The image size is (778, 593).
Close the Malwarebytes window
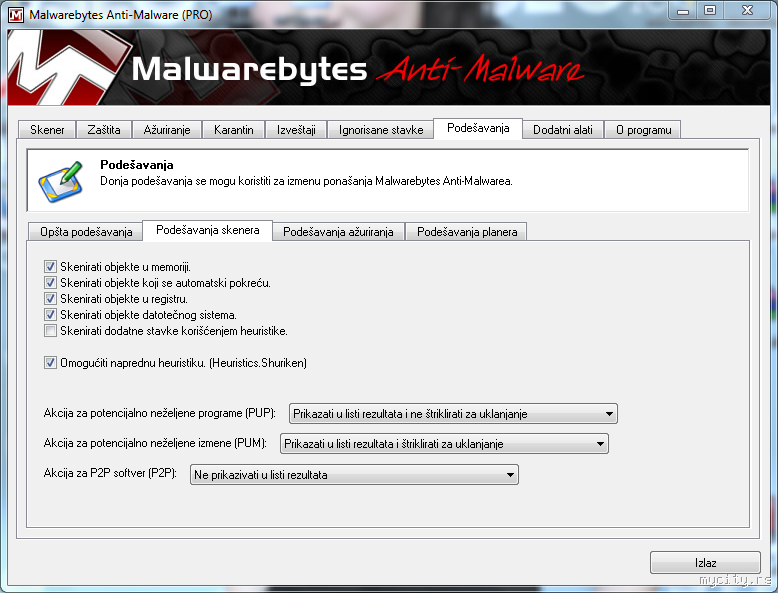[747, 10]
